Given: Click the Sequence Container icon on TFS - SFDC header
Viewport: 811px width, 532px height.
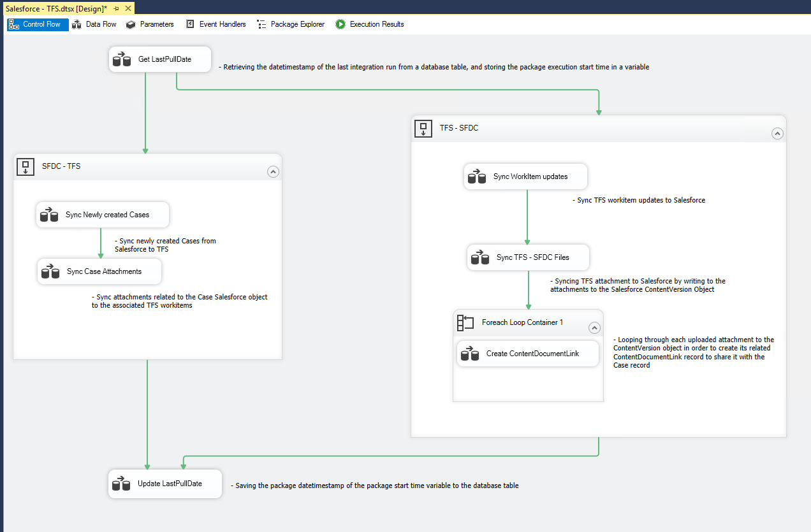Looking at the screenshot, I should click(x=423, y=127).
